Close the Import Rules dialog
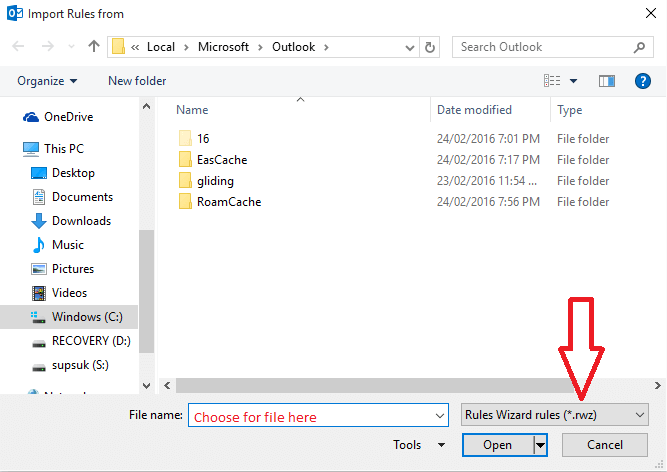 (650, 13)
